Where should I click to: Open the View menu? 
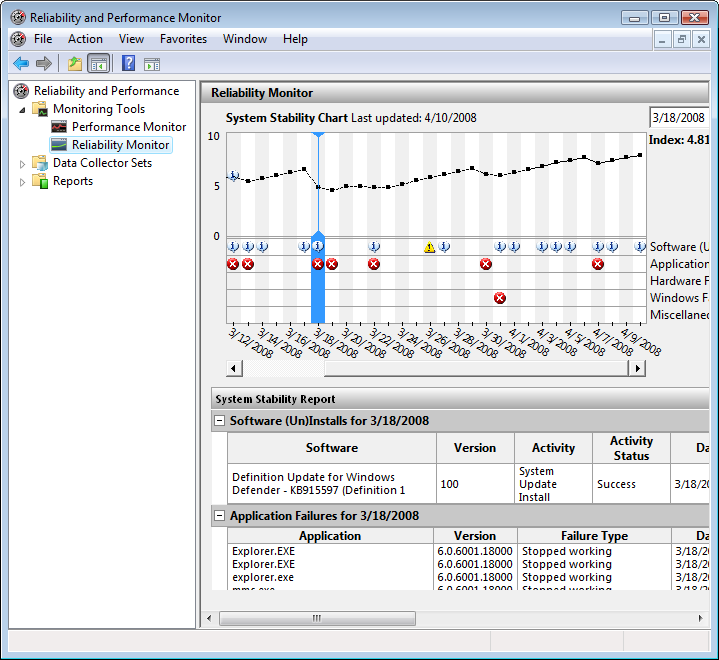tap(131, 39)
